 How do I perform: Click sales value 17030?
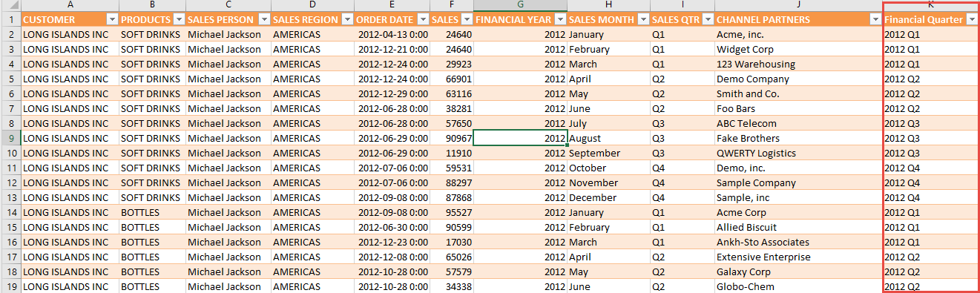pyautogui.click(x=451, y=242)
